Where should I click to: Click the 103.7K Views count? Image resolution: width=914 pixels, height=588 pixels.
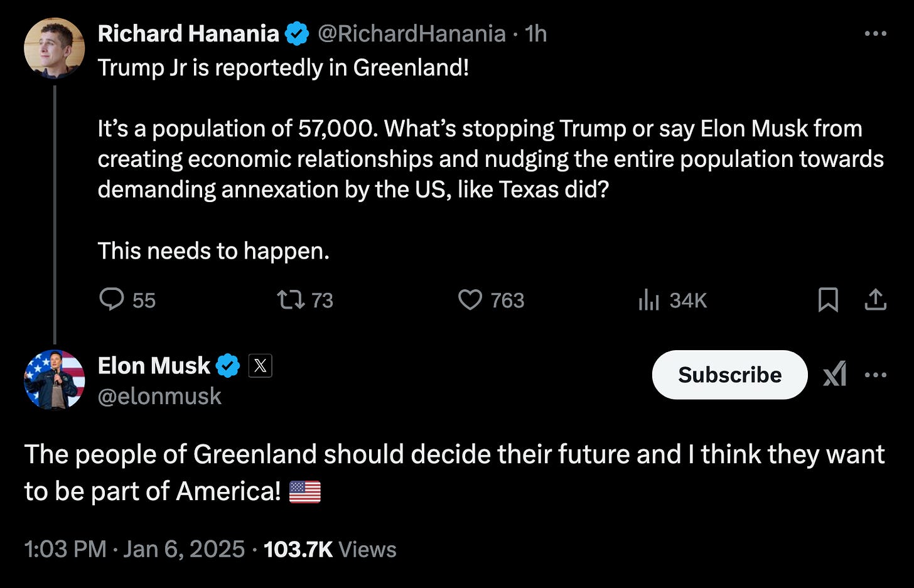pos(330,549)
